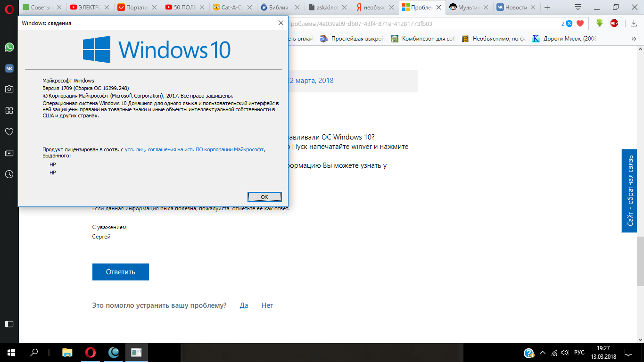
Task: Open the Необъяснимо, но фа bookmark
Action: click(x=494, y=39)
